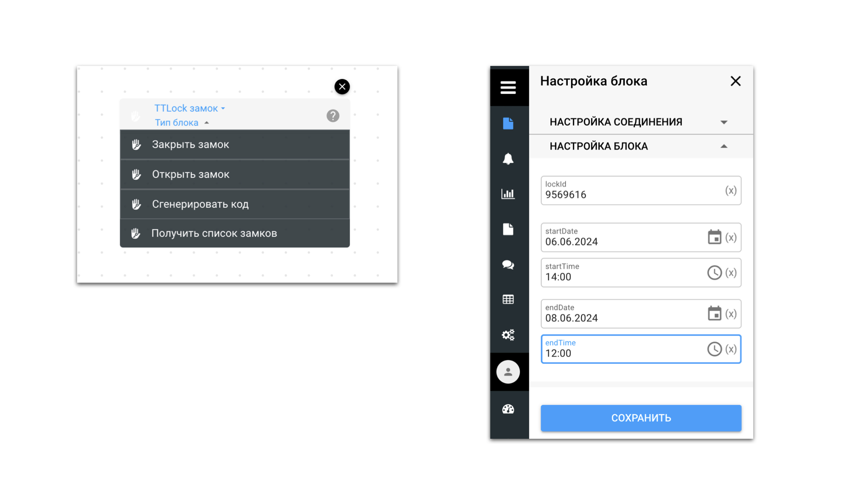Image resolution: width=868 pixels, height=488 pixels.
Task: Toggle variable (x) for lockId field
Action: coord(731,190)
